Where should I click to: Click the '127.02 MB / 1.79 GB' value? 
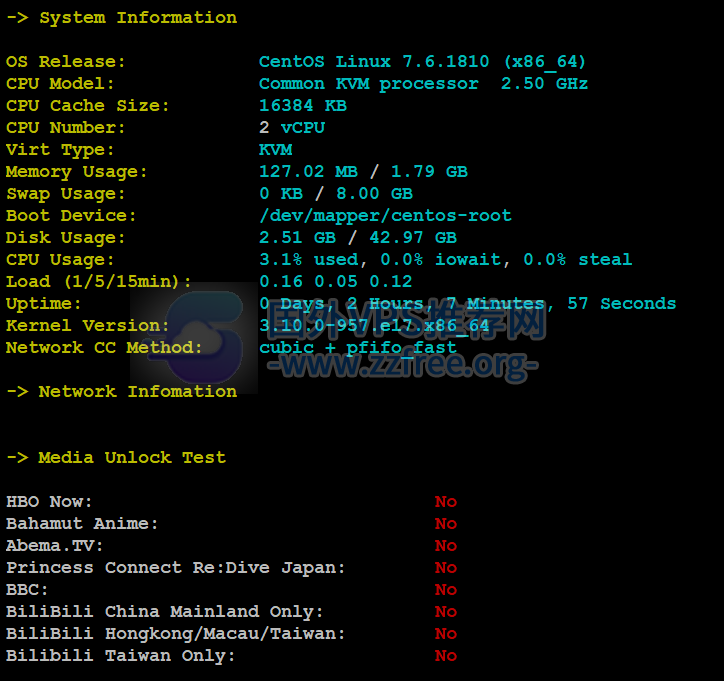(363, 172)
